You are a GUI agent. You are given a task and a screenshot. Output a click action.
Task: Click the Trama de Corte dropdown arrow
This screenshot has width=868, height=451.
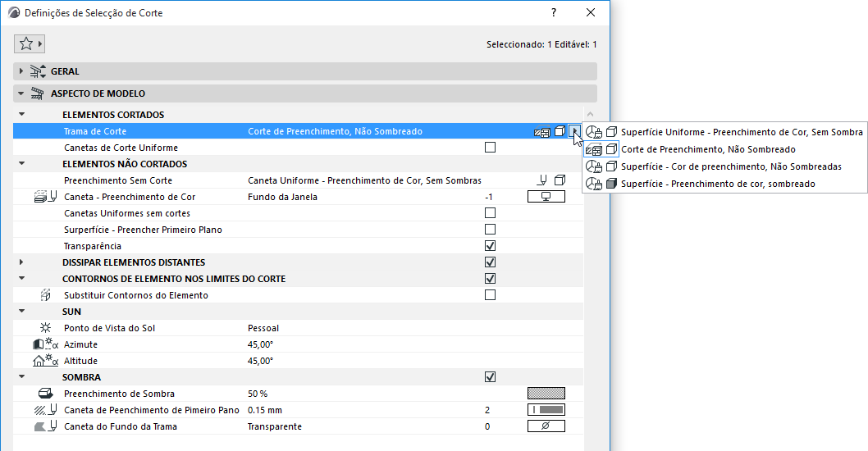coord(574,131)
